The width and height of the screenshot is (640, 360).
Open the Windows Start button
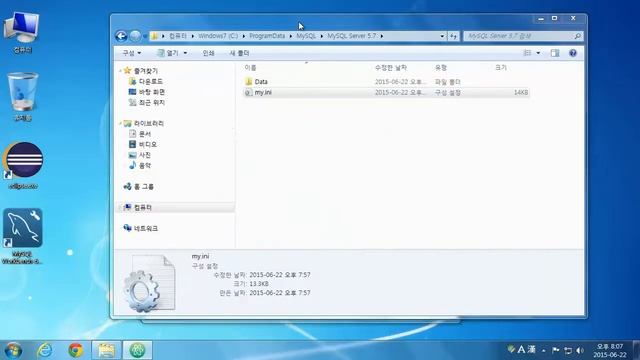13,350
